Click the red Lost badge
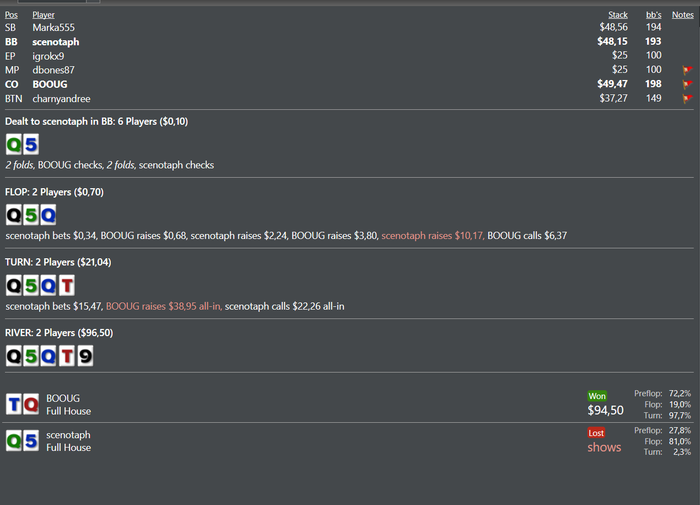The height and width of the screenshot is (505, 700). click(x=597, y=433)
